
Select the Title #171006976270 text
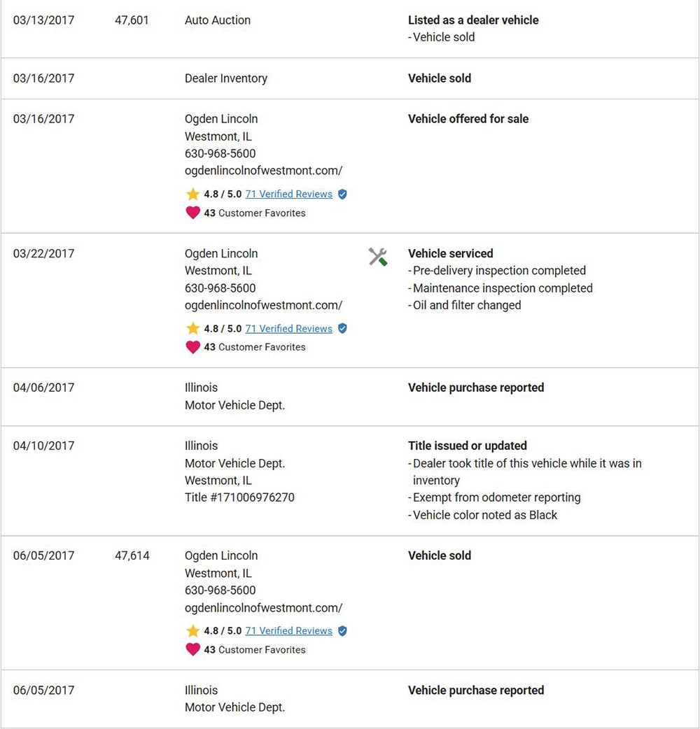(x=239, y=497)
